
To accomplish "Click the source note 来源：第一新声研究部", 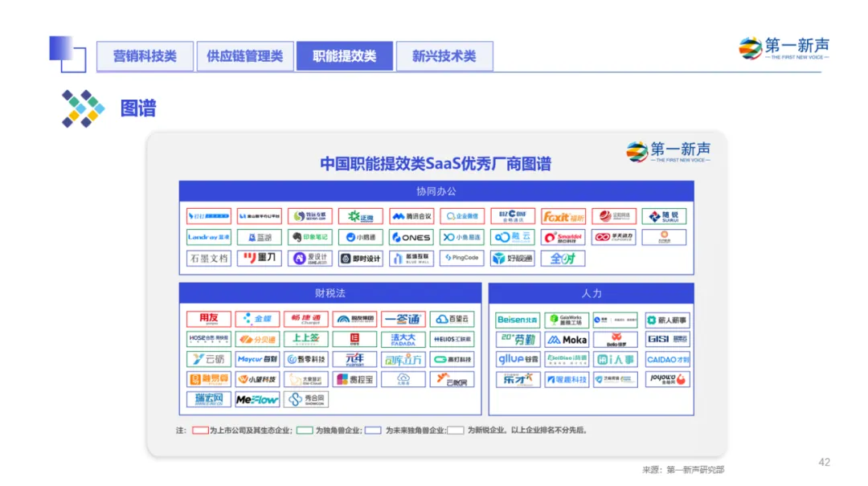I will pyautogui.click(x=683, y=469).
